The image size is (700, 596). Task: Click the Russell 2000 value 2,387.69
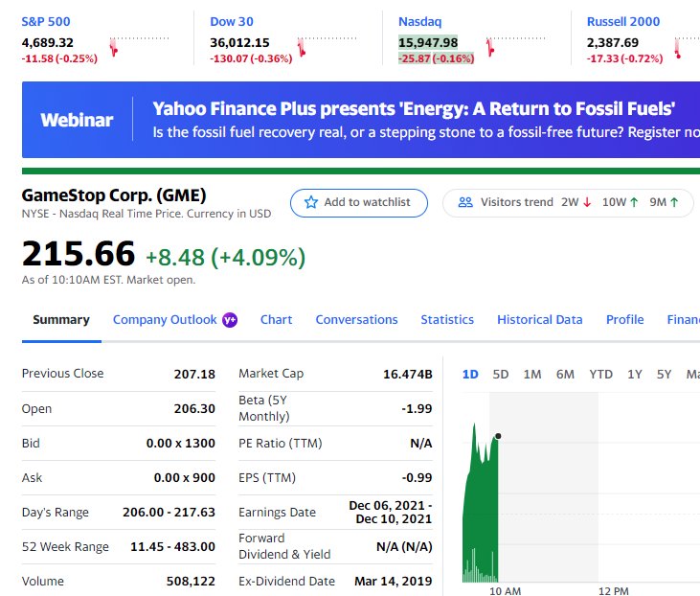tap(613, 42)
